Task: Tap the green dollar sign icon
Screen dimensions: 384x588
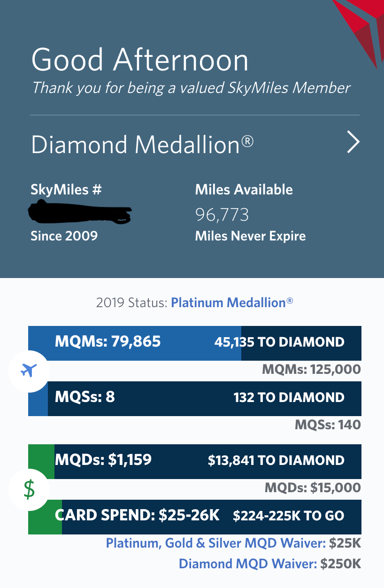Action: 29,489
